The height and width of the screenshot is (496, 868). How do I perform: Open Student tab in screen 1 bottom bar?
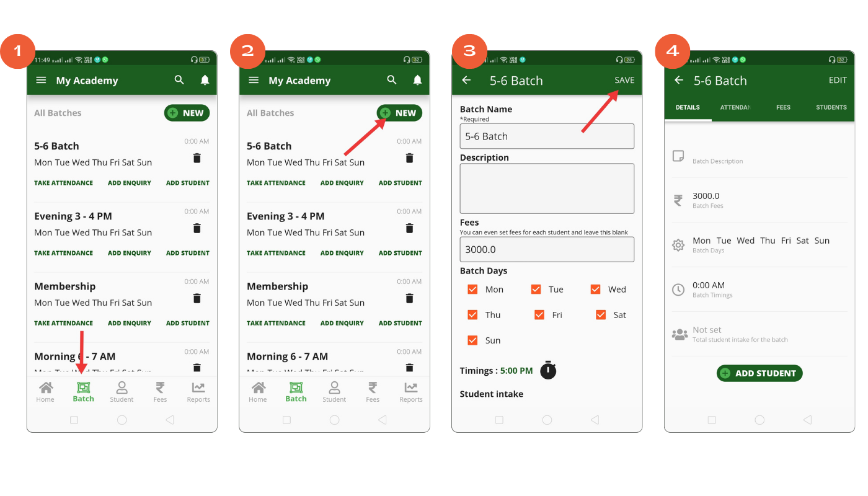click(122, 392)
